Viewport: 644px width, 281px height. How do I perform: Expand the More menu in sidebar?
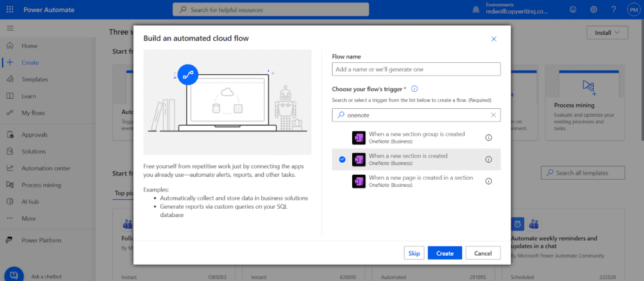pos(28,219)
